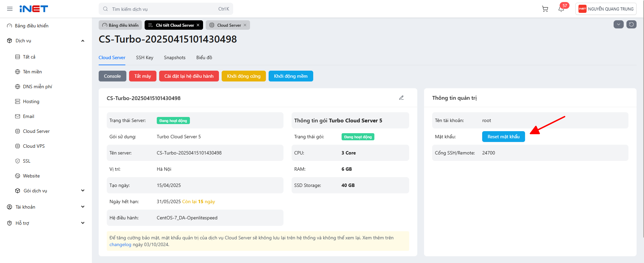Expand the Gói dịch vụ submenu

pos(83,191)
